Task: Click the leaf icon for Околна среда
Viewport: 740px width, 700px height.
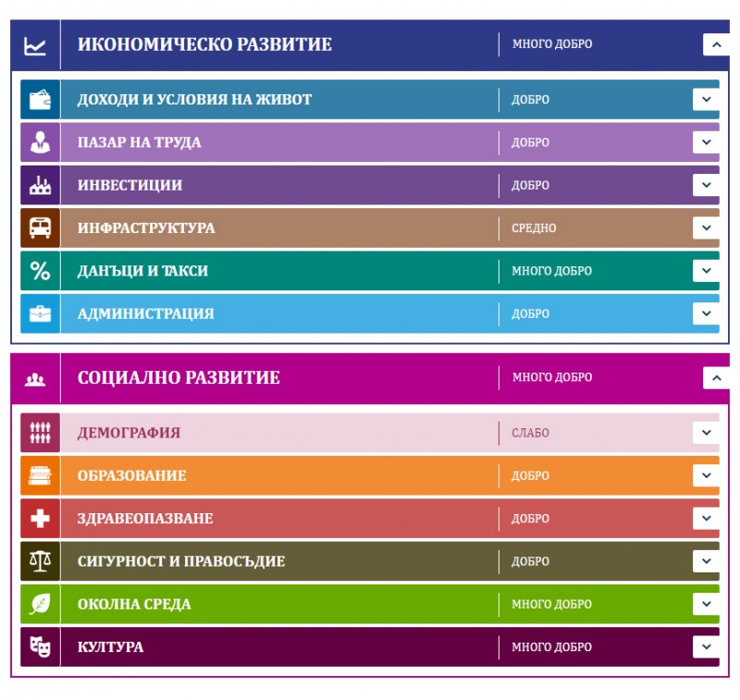Action: click(x=40, y=605)
